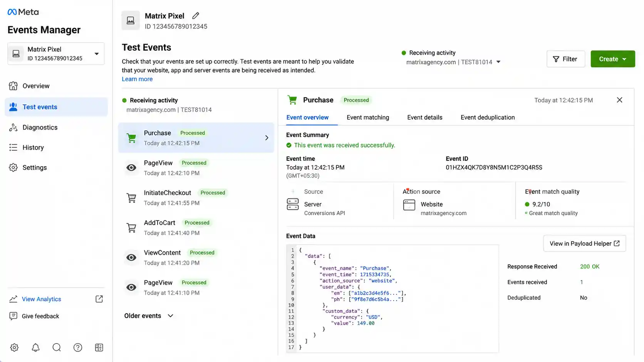Open notifications bell icon
Viewport: 644px width, 362px height.
point(35,347)
